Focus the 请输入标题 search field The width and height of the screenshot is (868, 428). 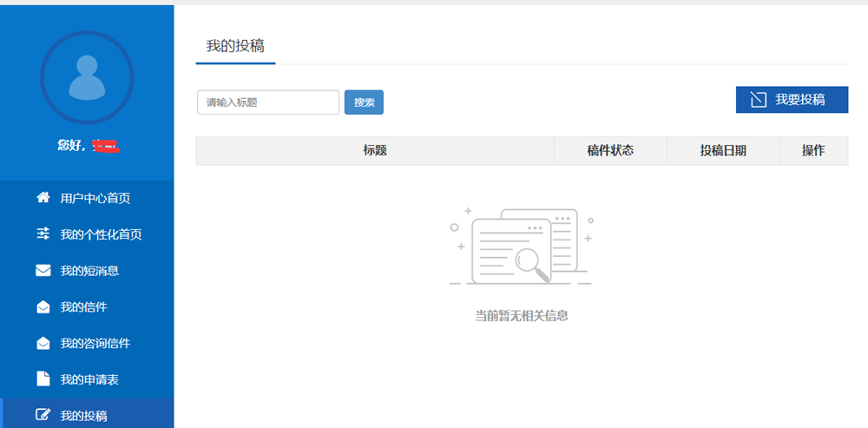point(267,102)
